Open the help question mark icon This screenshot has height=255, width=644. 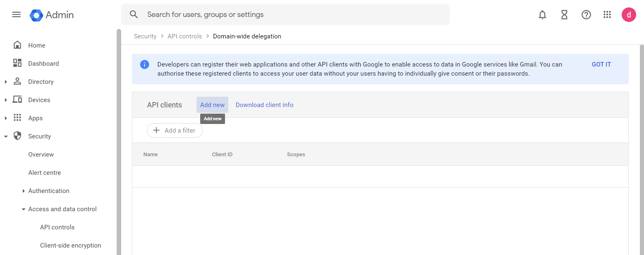click(586, 15)
